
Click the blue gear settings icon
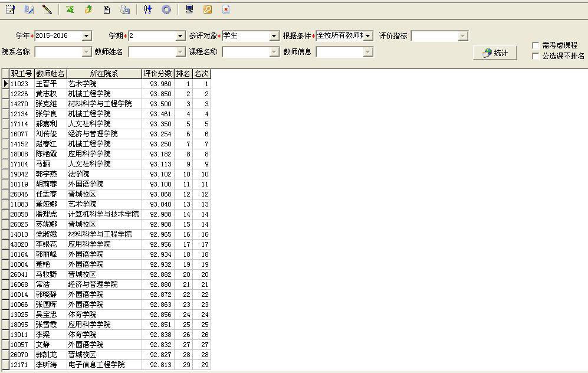point(166,9)
